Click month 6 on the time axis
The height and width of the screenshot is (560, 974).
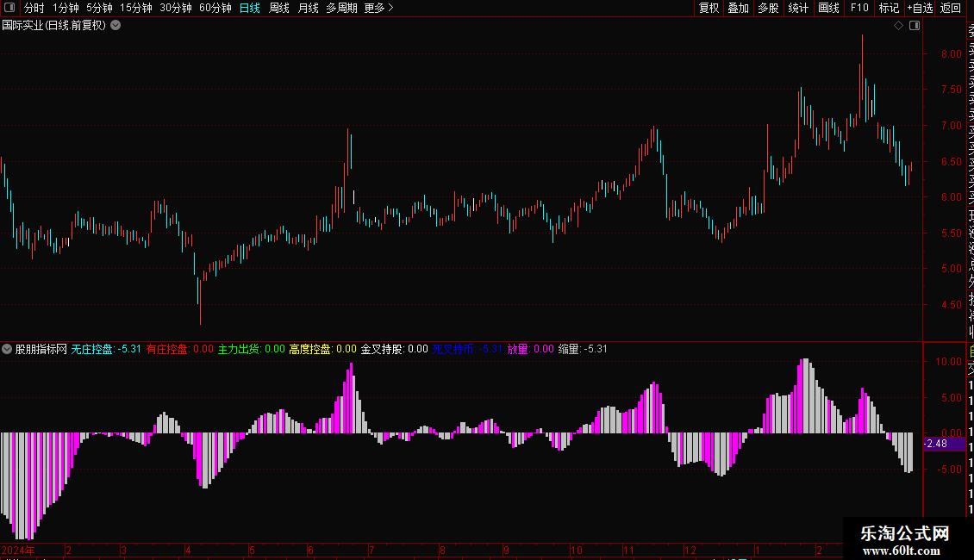click(310, 550)
